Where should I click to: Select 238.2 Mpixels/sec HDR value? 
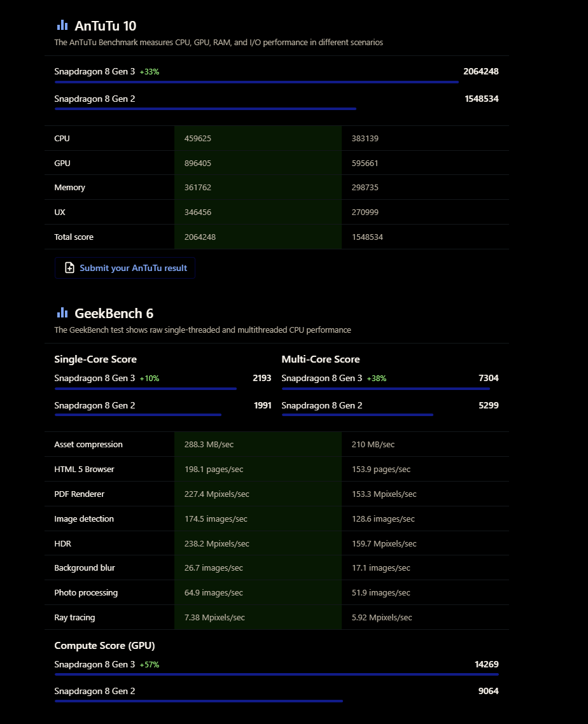216,543
